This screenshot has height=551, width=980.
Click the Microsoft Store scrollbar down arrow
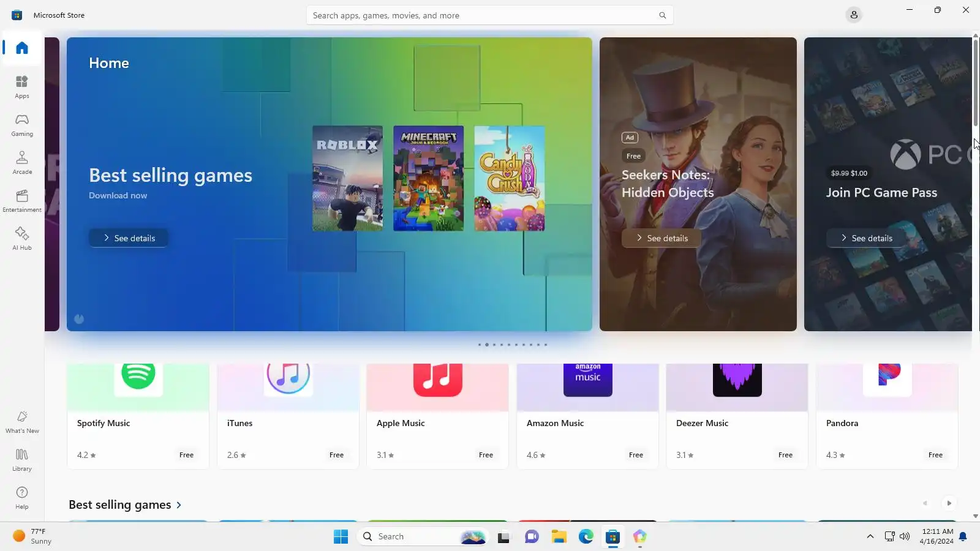click(976, 517)
